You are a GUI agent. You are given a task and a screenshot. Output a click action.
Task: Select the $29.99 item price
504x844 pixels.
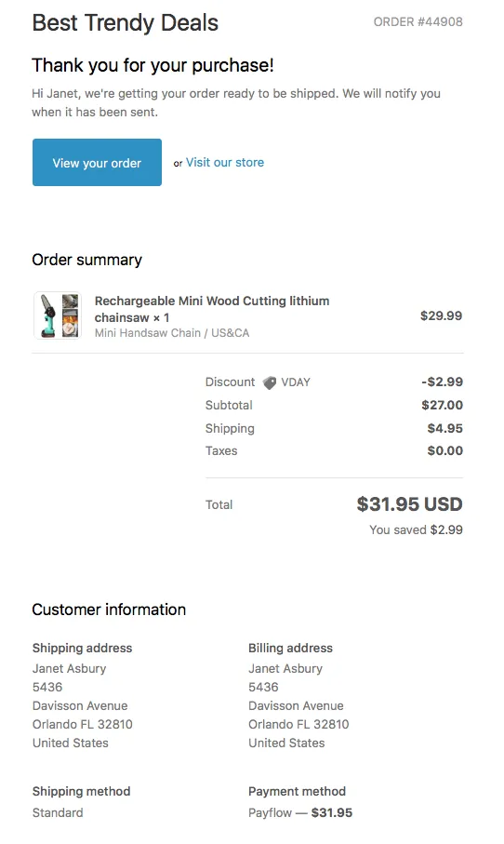(441, 316)
